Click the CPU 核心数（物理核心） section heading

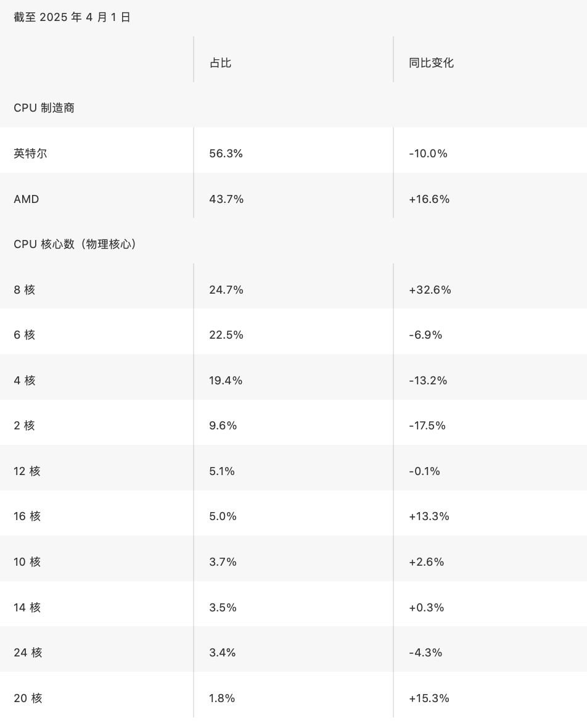pos(76,244)
